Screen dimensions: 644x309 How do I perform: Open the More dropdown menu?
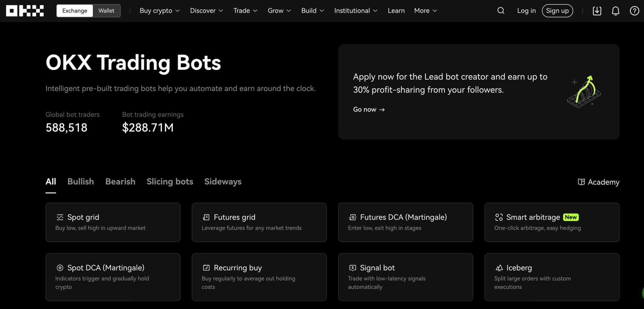[426, 11]
